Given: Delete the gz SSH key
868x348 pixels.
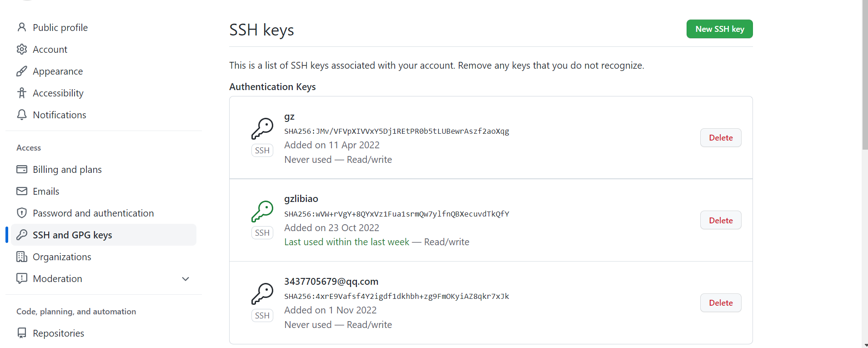Looking at the screenshot, I should click(721, 138).
